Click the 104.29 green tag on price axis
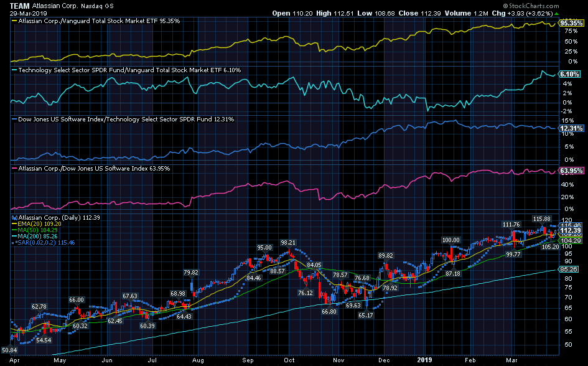The image size is (588, 366). [x=570, y=240]
